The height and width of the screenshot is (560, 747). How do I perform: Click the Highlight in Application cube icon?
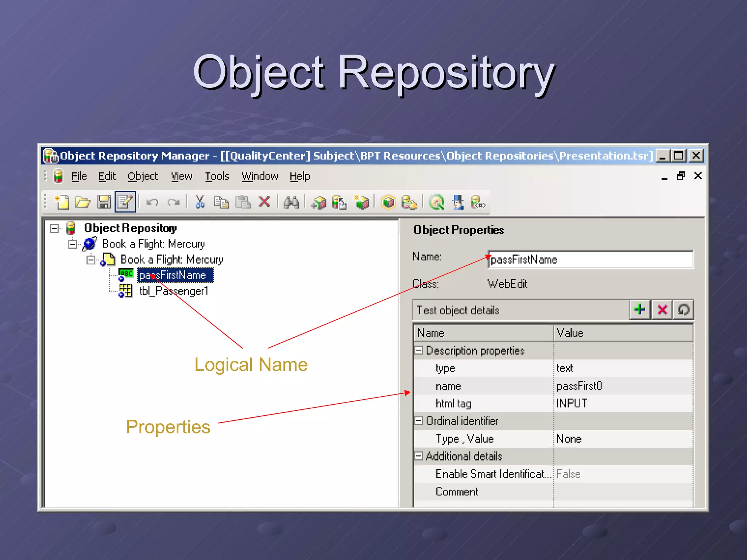[x=388, y=202]
